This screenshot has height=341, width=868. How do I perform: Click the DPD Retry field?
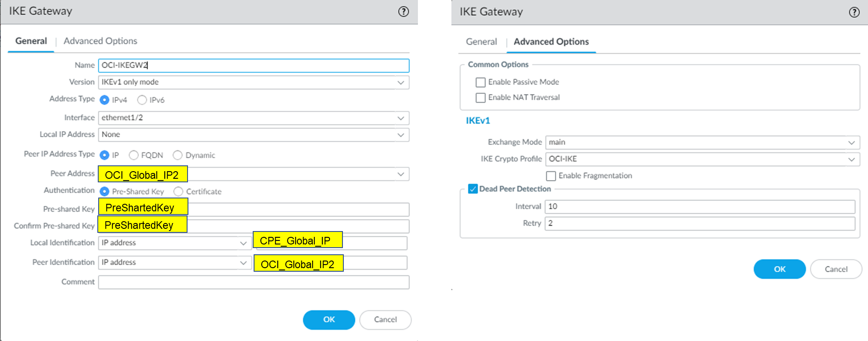(x=700, y=223)
